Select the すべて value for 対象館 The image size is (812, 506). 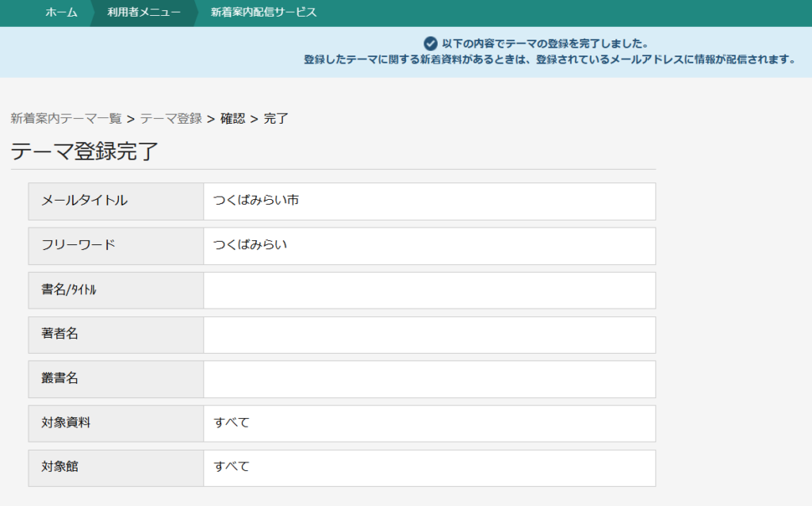[232, 468]
